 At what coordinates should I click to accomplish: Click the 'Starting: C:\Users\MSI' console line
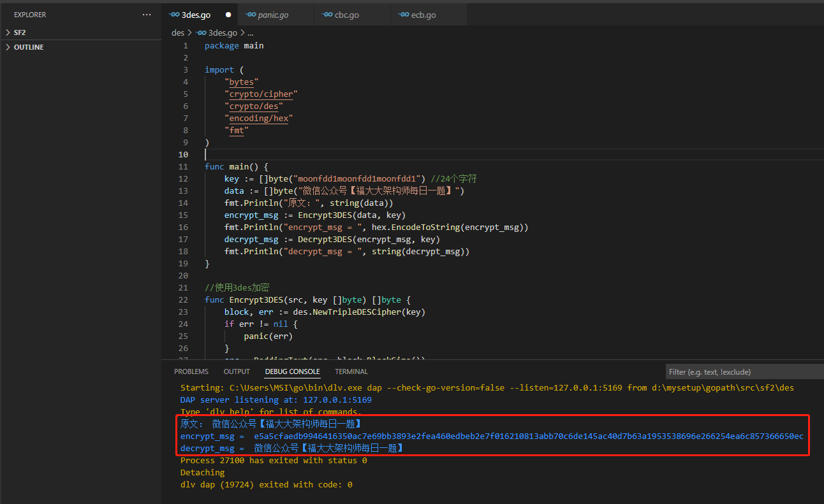(487, 388)
